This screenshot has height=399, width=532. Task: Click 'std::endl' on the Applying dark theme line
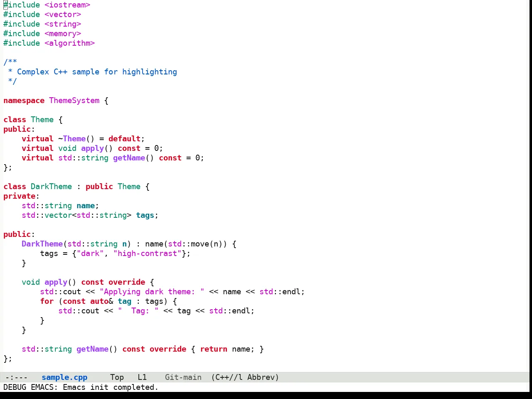(280, 292)
